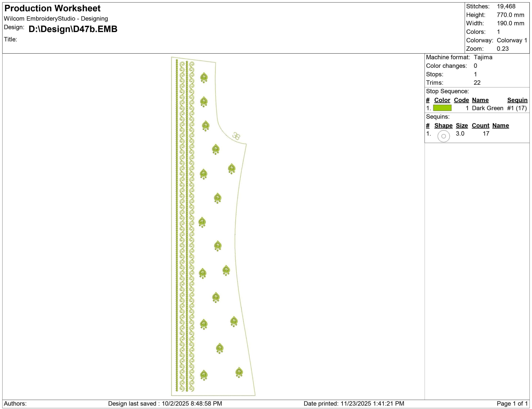Click the Size column header under Sequins

click(462, 126)
